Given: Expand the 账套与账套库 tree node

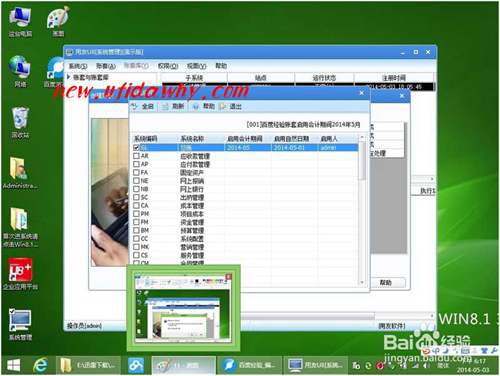Looking at the screenshot, I should (x=69, y=77).
